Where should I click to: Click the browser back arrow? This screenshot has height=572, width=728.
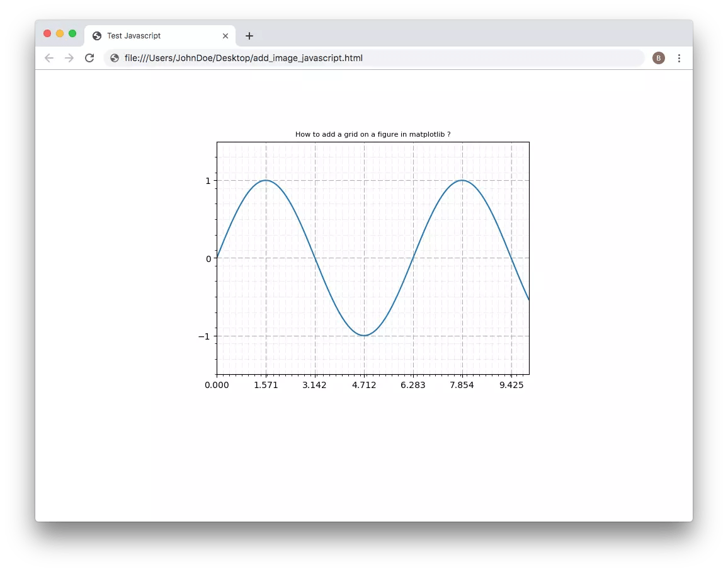(x=49, y=58)
